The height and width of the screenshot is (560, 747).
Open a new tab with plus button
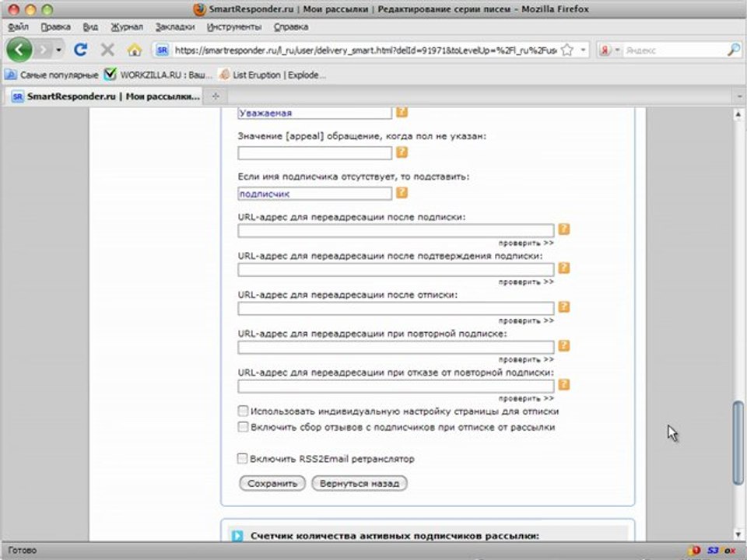click(x=216, y=96)
